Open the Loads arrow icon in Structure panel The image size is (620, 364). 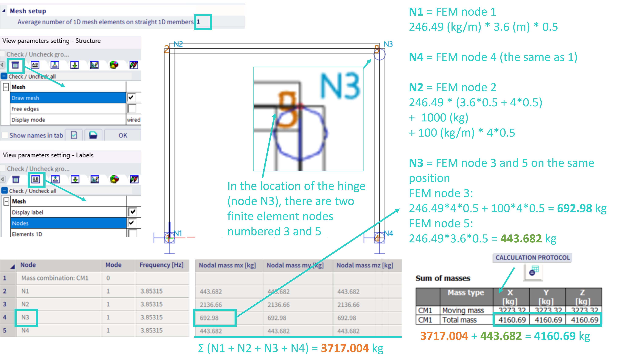tap(75, 65)
